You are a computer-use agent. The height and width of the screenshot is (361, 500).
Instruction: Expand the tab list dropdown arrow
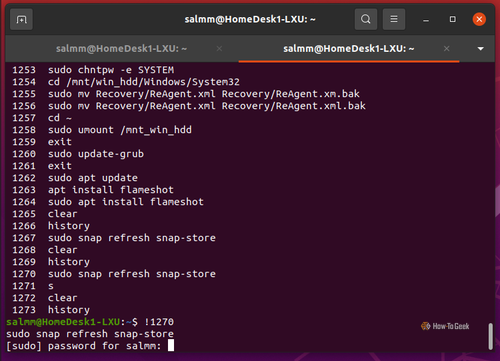click(480, 49)
